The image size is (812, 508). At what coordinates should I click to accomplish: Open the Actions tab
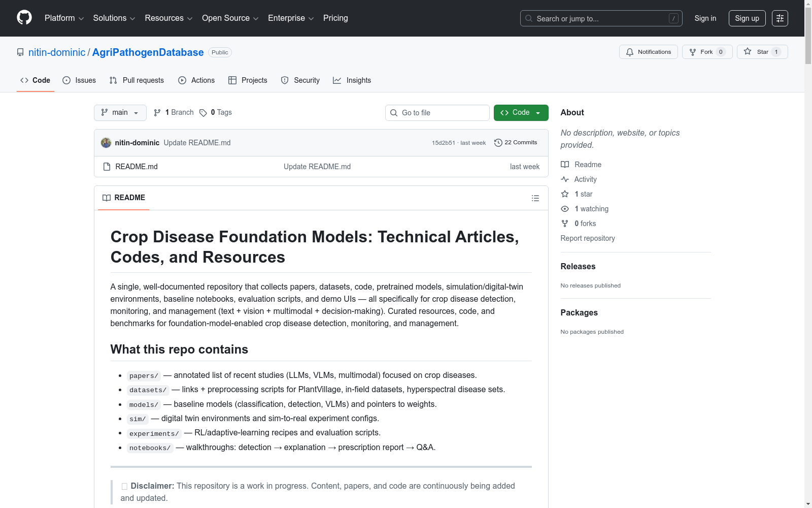(x=196, y=80)
